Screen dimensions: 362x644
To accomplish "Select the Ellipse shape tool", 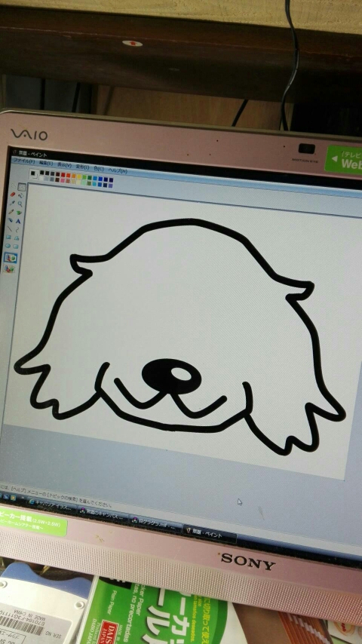I will [8, 246].
